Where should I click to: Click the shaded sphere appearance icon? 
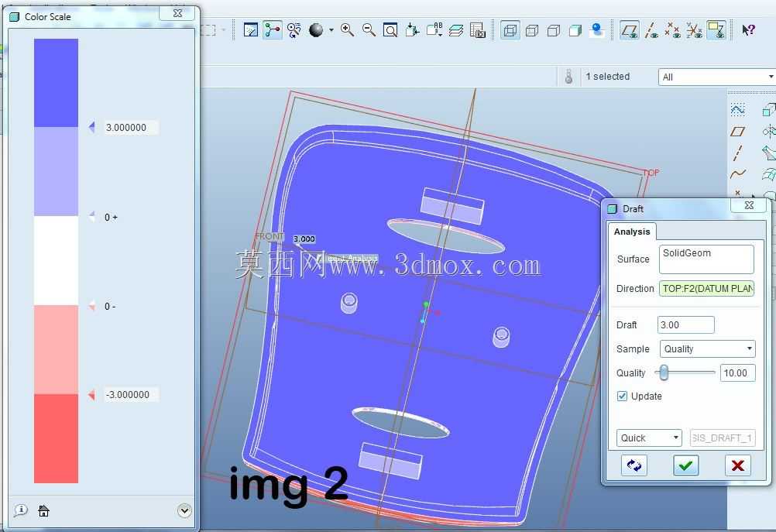tap(316, 30)
